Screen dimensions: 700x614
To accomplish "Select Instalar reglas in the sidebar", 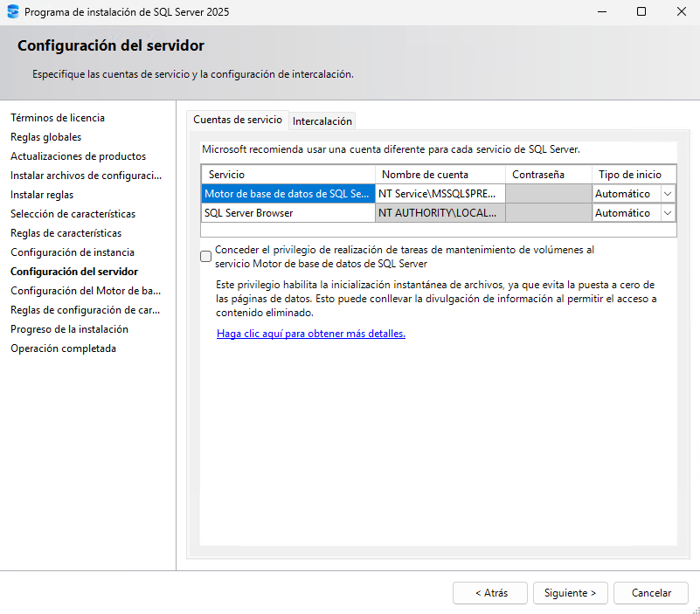I will (42, 195).
